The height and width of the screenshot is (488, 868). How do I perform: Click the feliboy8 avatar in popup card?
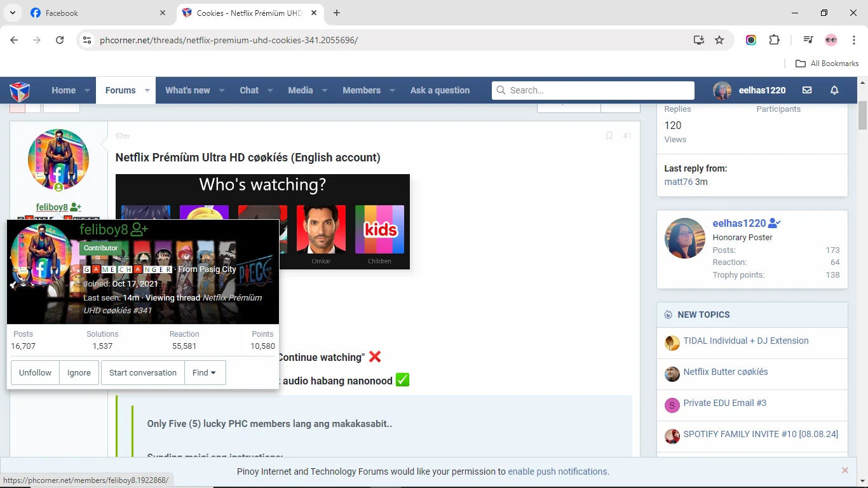(41, 255)
